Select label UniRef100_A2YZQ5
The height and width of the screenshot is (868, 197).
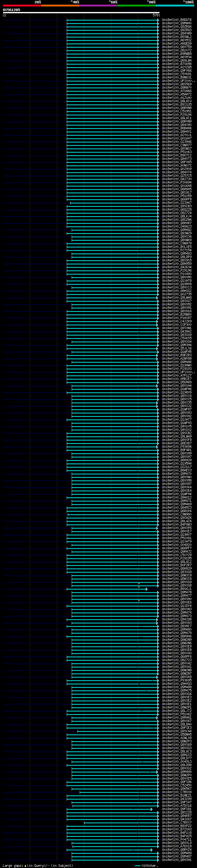[176, 67]
